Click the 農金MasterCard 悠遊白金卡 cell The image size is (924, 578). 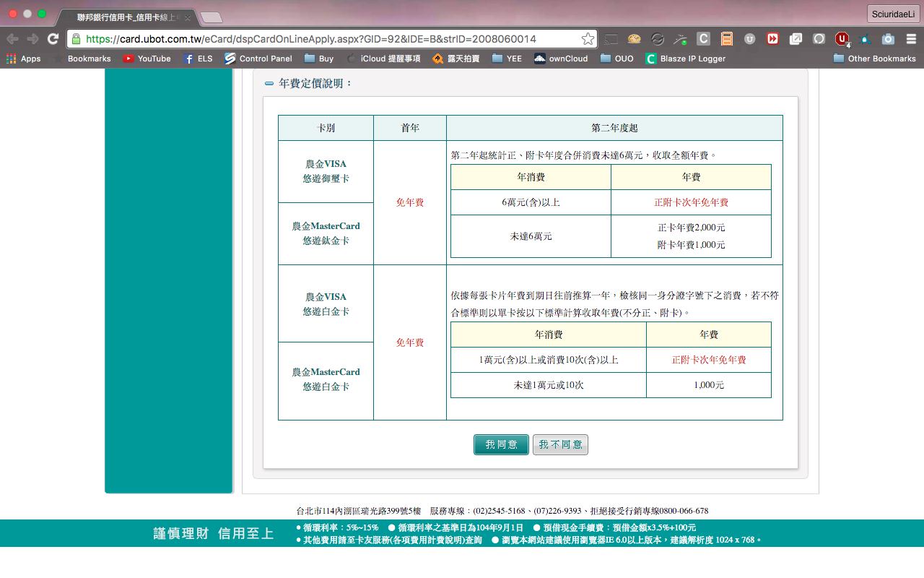(x=326, y=379)
